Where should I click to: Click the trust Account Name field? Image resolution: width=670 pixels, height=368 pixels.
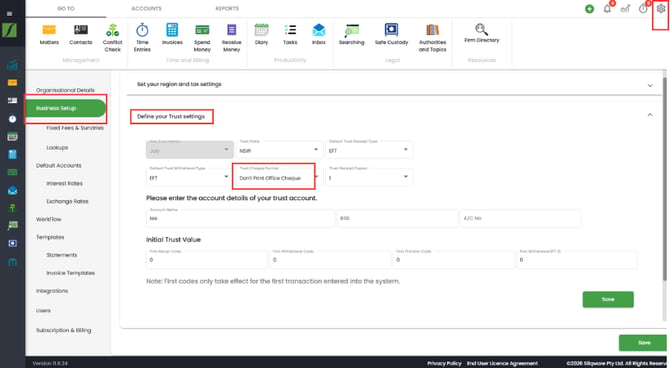click(x=241, y=218)
